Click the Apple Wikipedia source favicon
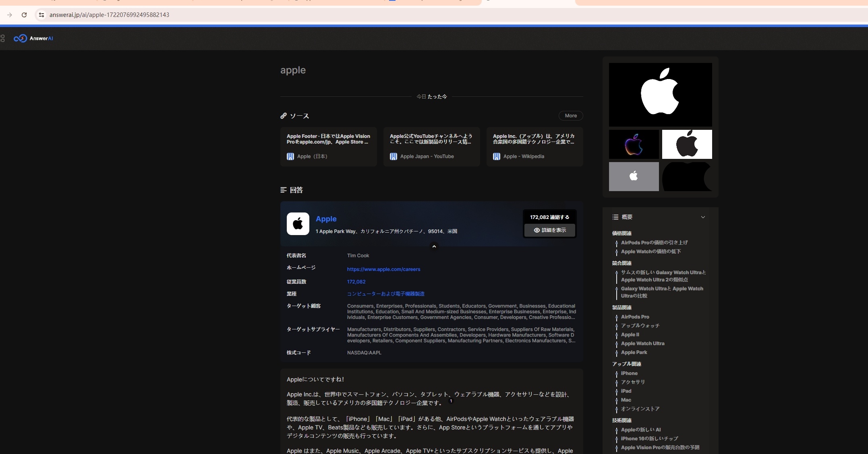The width and height of the screenshot is (868, 454). tap(497, 156)
